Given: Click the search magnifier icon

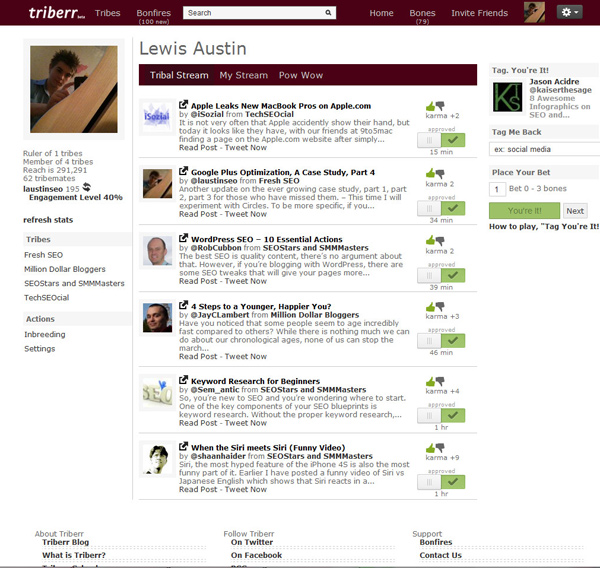Looking at the screenshot, I should click(328, 13).
